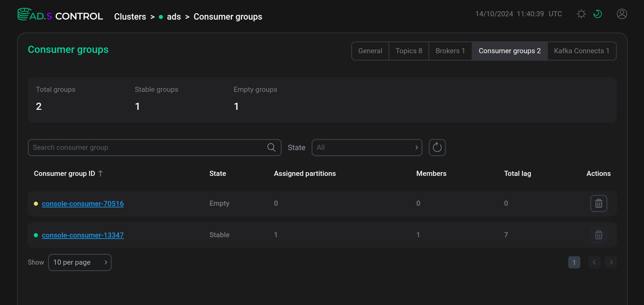Click the Consumer group ID column header
The height and width of the screenshot is (305, 644).
point(64,174)
